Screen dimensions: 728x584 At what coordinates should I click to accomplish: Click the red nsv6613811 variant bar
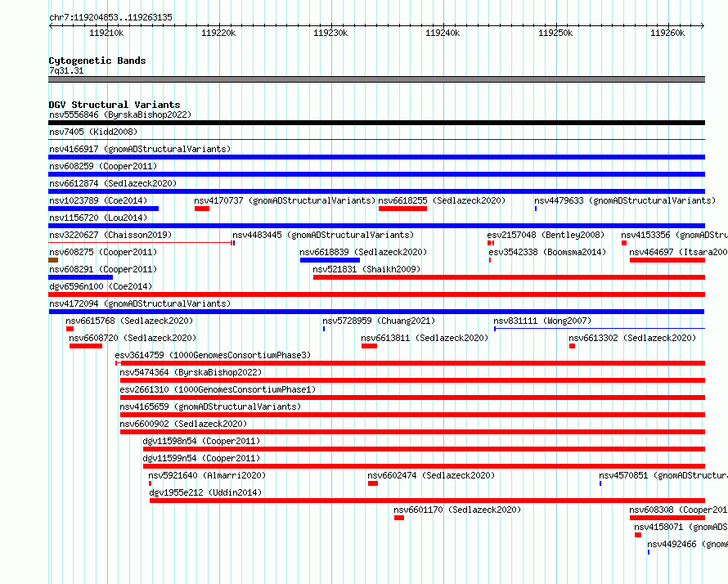click(x=369, y=346)
